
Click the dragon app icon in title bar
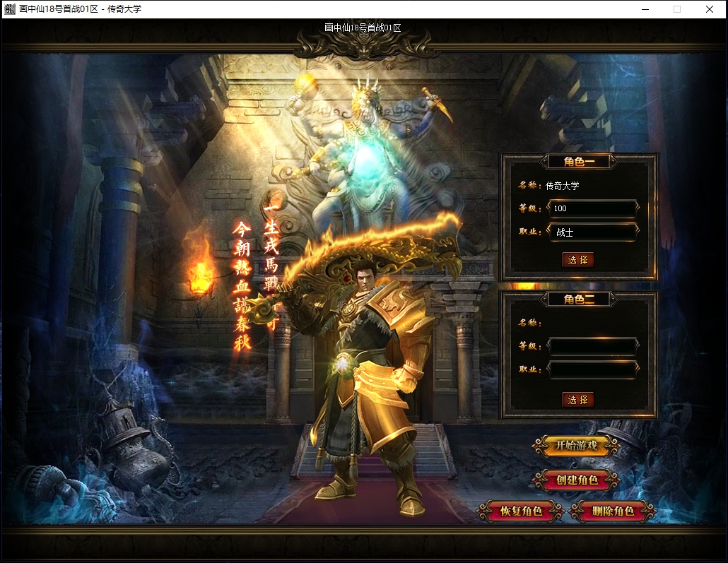tap(10, 8)
